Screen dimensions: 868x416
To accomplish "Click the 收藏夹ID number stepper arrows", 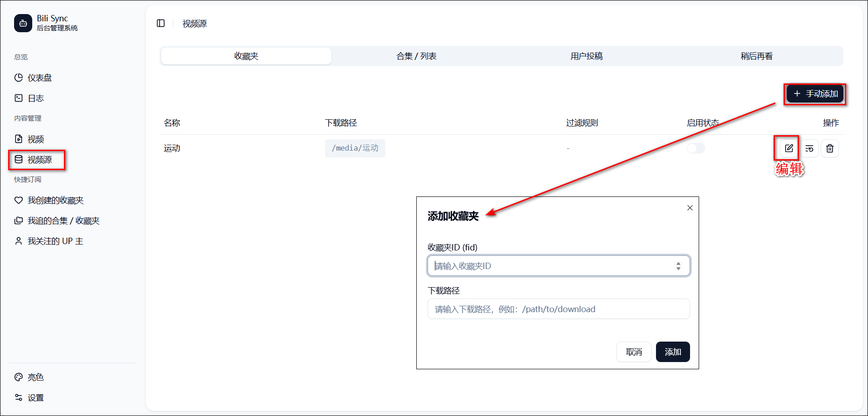I will point(678,266).
